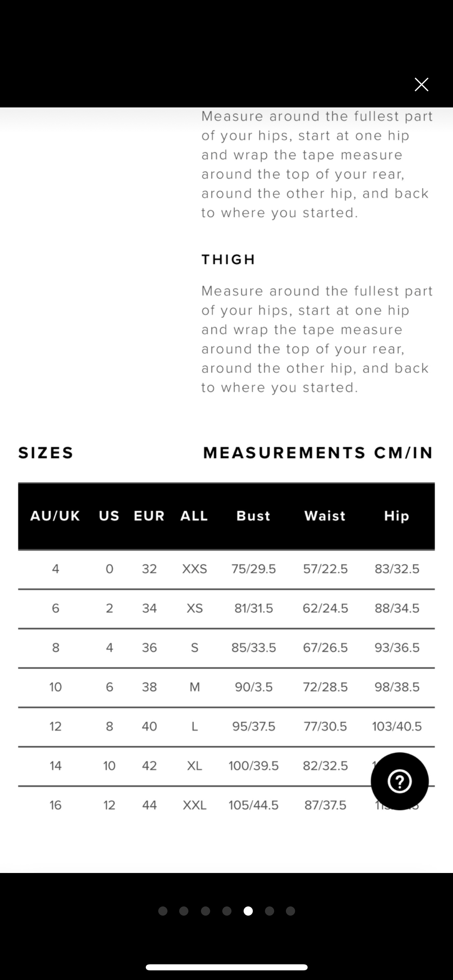Close the size guide with the X
453x980 pixels.
coord(421,84)
